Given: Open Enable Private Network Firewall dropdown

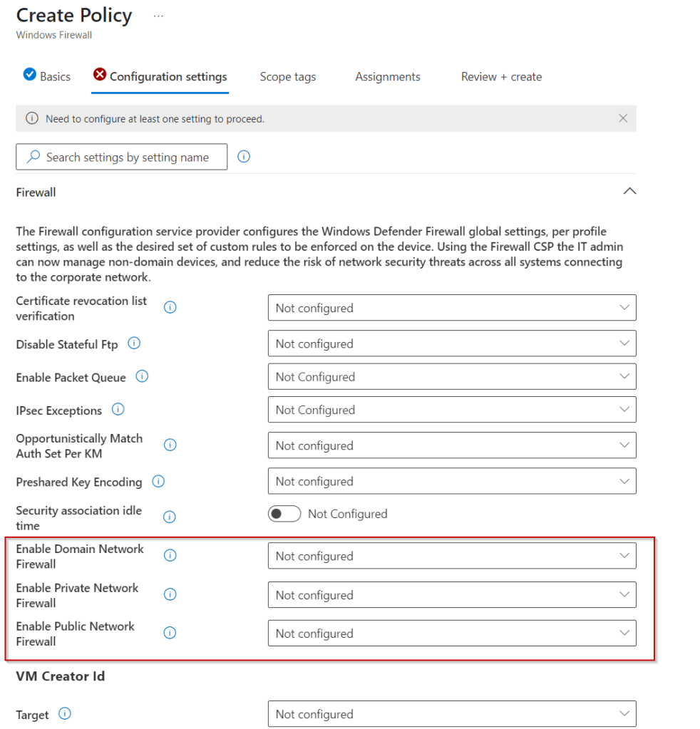Looking at the screenshot, I should coord(452,595).
